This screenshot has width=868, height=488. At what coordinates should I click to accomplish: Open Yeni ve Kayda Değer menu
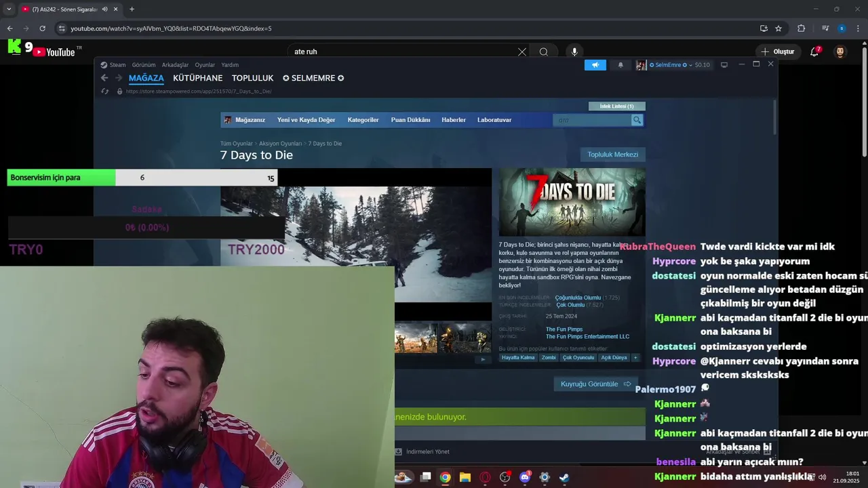pyautogui.click(x=306, y=120)
